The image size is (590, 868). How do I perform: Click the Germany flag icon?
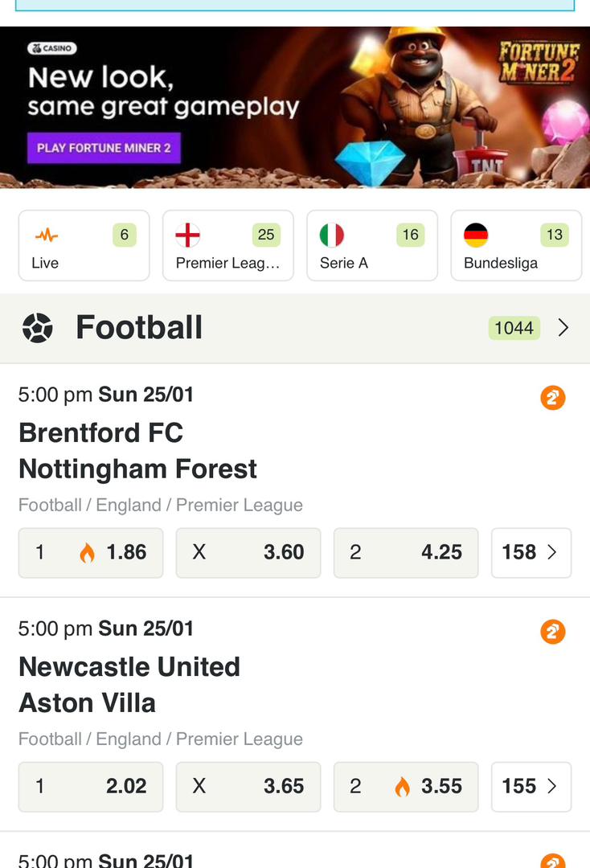476,235
